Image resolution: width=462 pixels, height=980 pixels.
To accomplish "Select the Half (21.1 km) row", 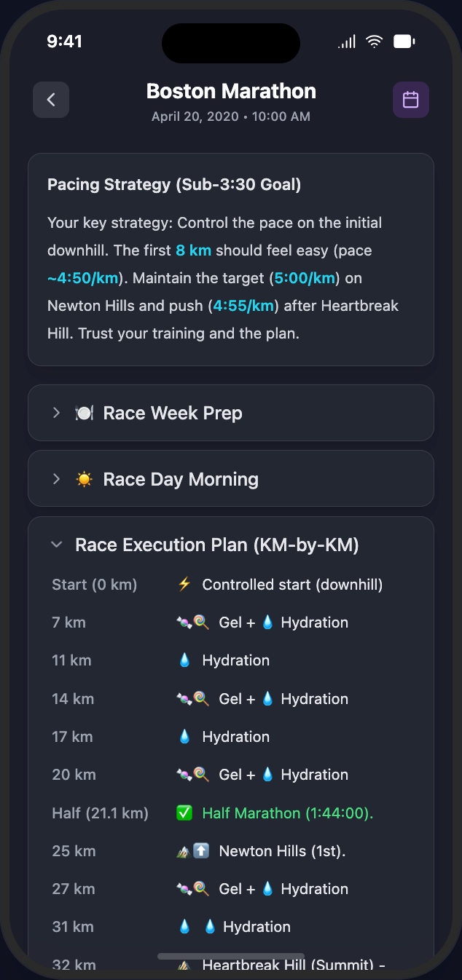I will [x=101, y=812].
